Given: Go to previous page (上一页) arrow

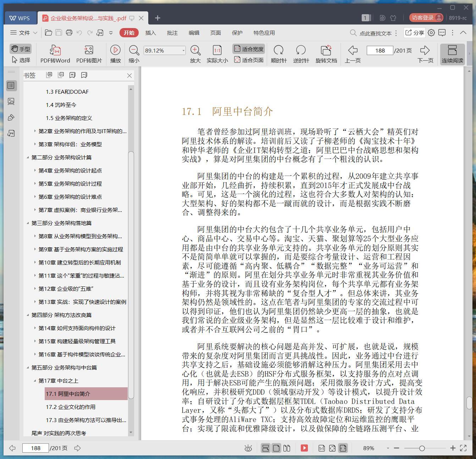Looking at the screenshot, I should [353, 50].
